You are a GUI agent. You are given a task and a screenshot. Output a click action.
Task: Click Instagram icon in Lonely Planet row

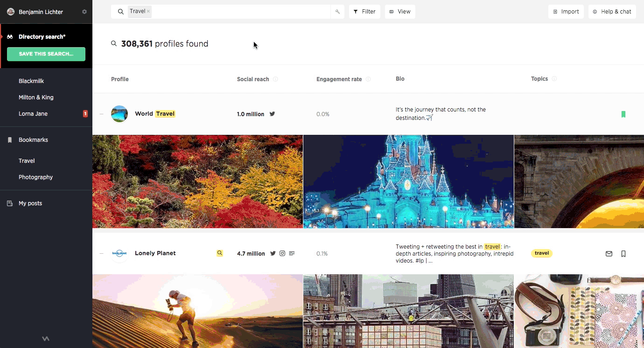coord(282,253)
